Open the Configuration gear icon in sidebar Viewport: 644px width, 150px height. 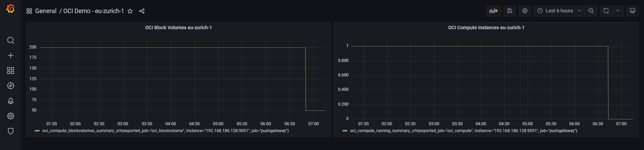[x=11, y=116]
